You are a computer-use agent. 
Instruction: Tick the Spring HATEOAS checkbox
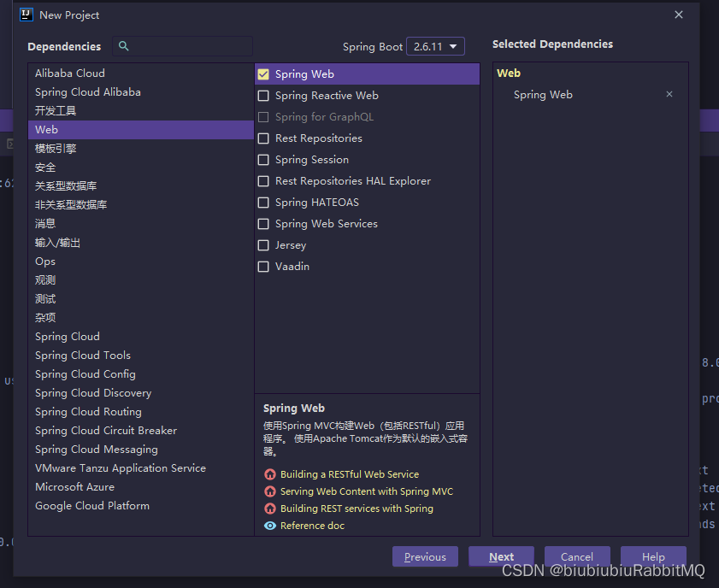263,202
